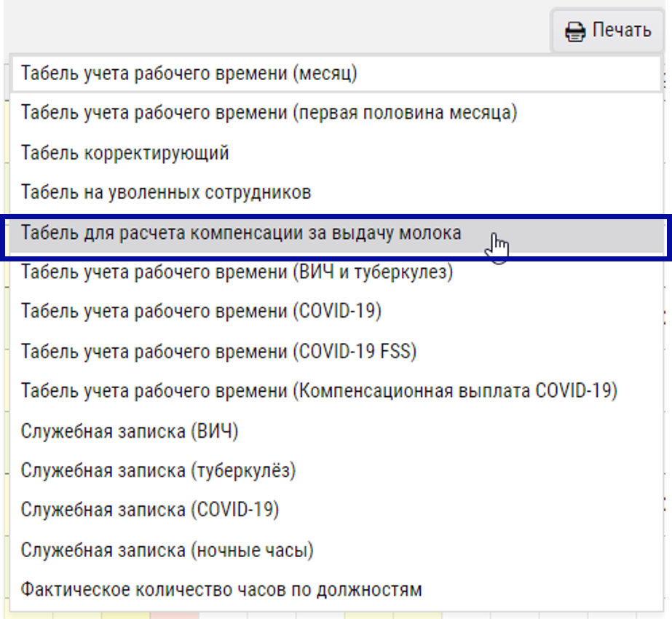
Task: Pick Табель для расчета компенсации за выдачу молока
Action: point(241,233)
